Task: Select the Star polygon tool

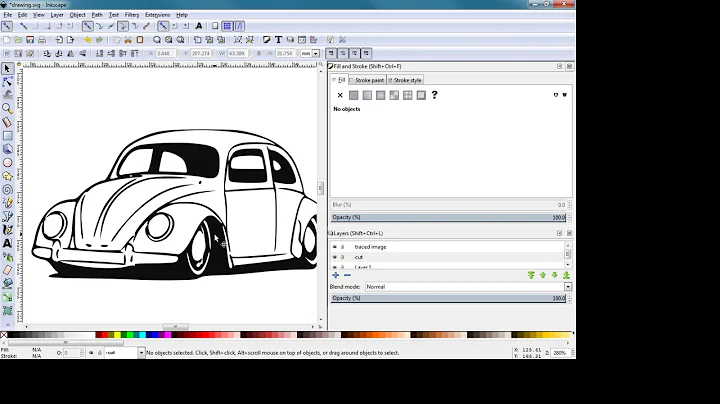Action: (x=7, y=176)
